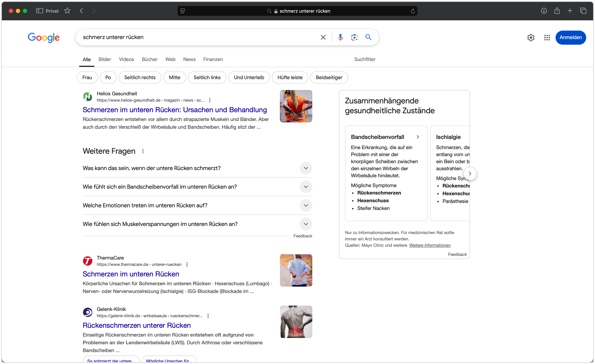The width and height of the screenshot is (595, 364).
Task: Click the ThermaCare result thumbnail image
Action: point(296,270)
